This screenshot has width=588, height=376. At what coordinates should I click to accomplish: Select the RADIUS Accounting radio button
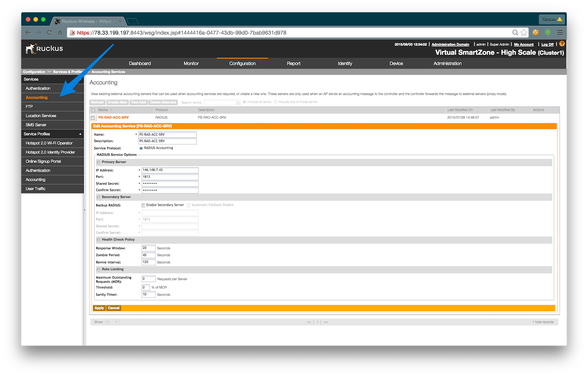pos(141,148)
